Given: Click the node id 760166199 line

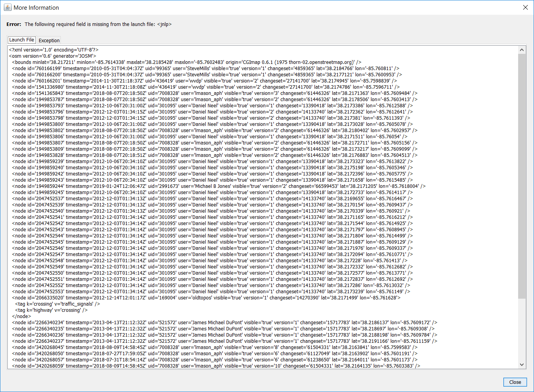Looking at the screenshot, I should [205, 69].
